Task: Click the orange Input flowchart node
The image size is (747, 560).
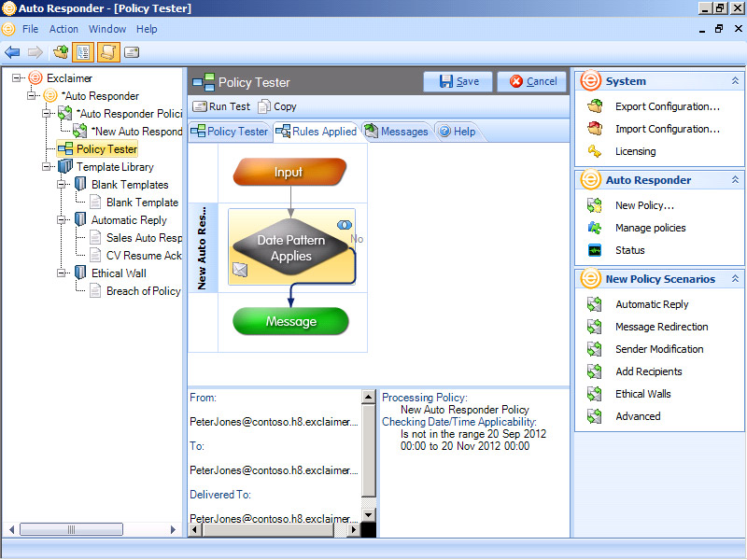Action: tap(289, 172)
